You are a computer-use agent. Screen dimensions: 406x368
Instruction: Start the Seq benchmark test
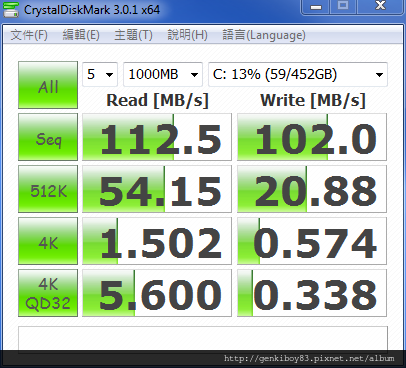[48, 137]
